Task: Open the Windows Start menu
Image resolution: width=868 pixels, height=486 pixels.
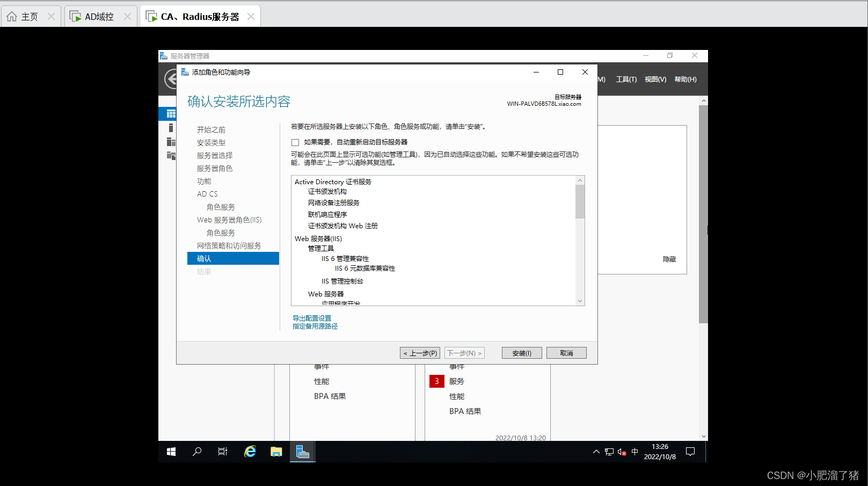Action: [x=171, y=452]
